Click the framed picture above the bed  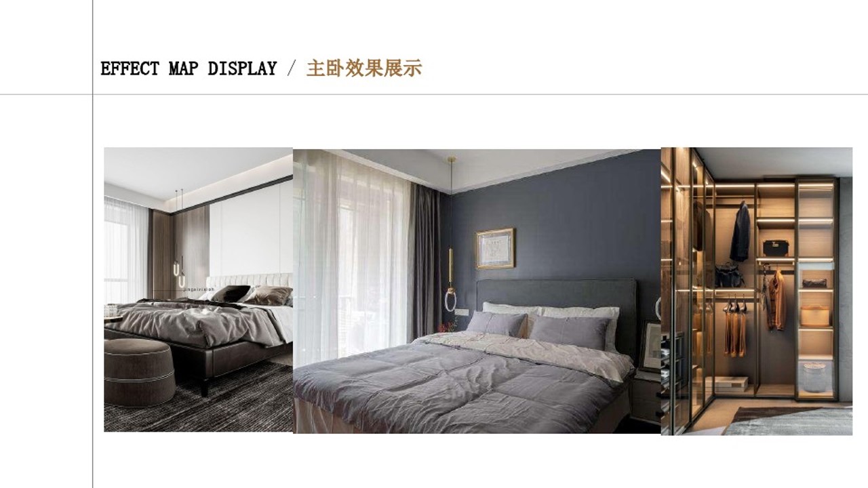point(495,248)
